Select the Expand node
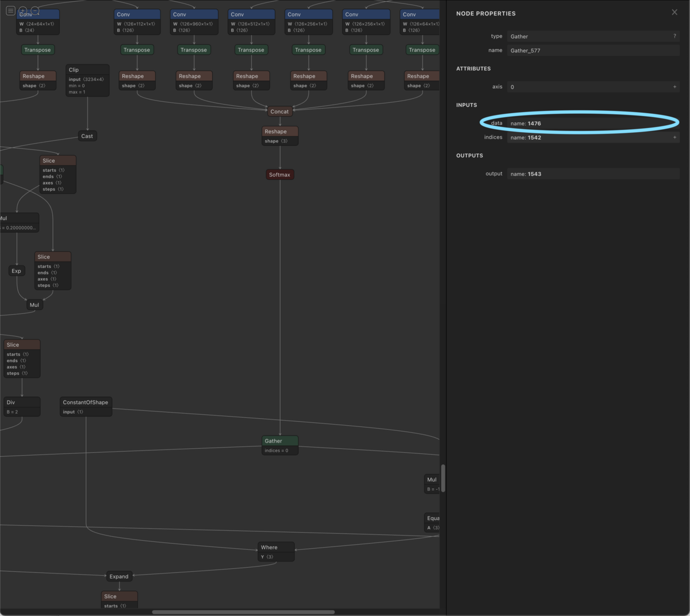 [119, 576]
